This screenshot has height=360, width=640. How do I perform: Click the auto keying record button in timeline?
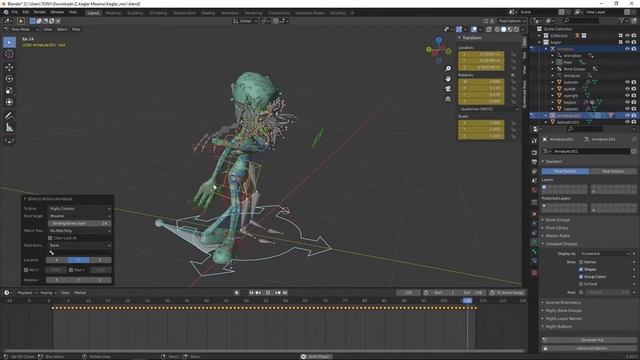click(x=236, y=293)
